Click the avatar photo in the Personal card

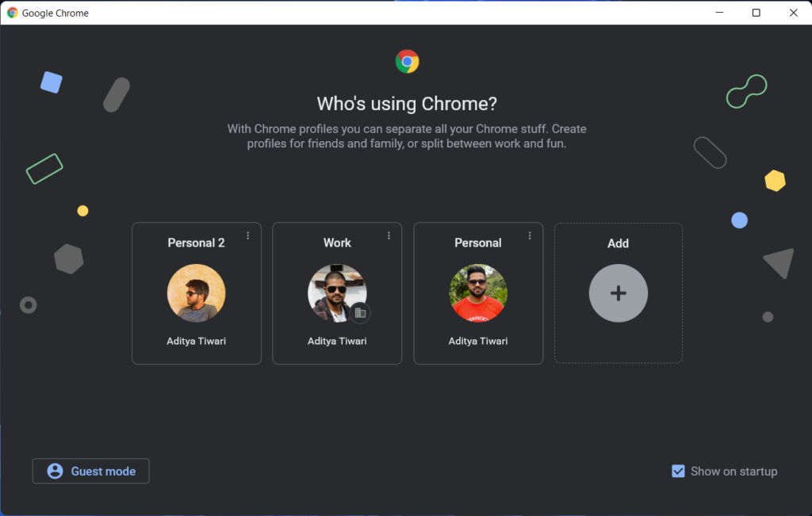coord(477,292)
